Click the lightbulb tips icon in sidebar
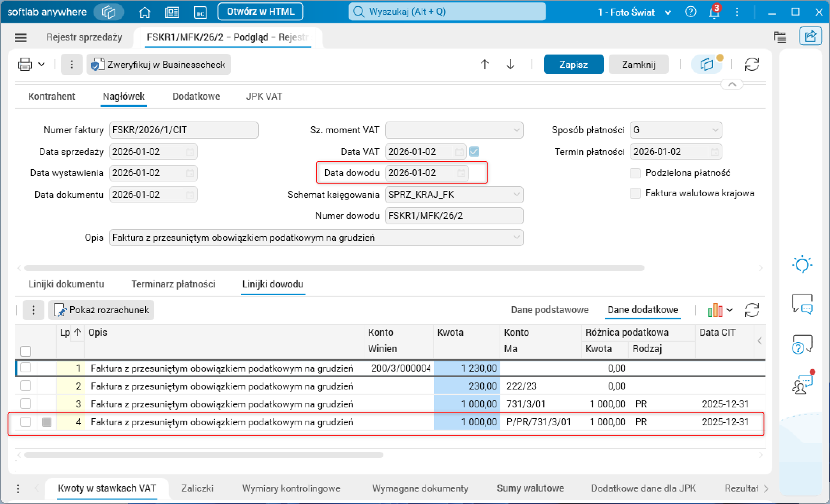Image resolution: width=830 pixels, height=504 pixels. [802, 265]
